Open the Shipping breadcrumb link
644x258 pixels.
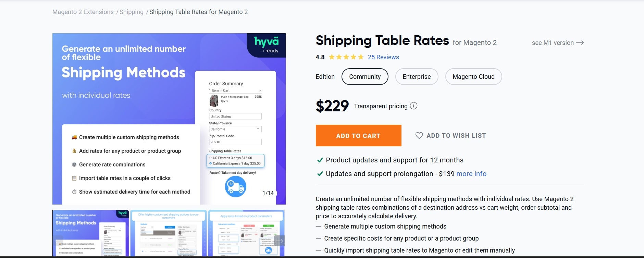click(132, 12)
